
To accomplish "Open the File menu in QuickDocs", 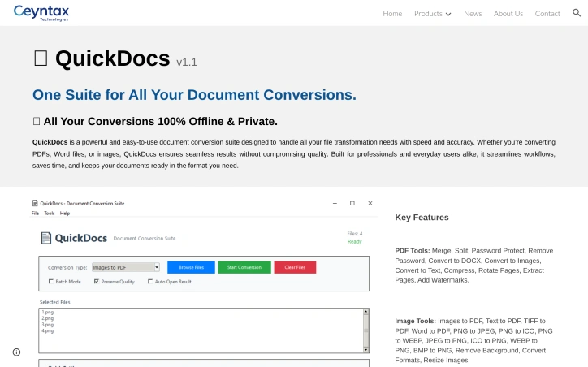I will 35,214.
